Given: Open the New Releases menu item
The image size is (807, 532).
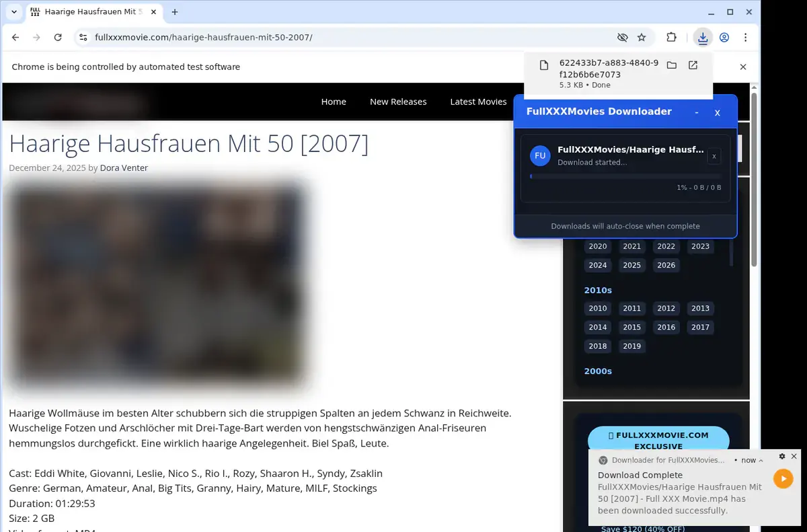Looking at the screenshot, I should [x=398, y=102].
